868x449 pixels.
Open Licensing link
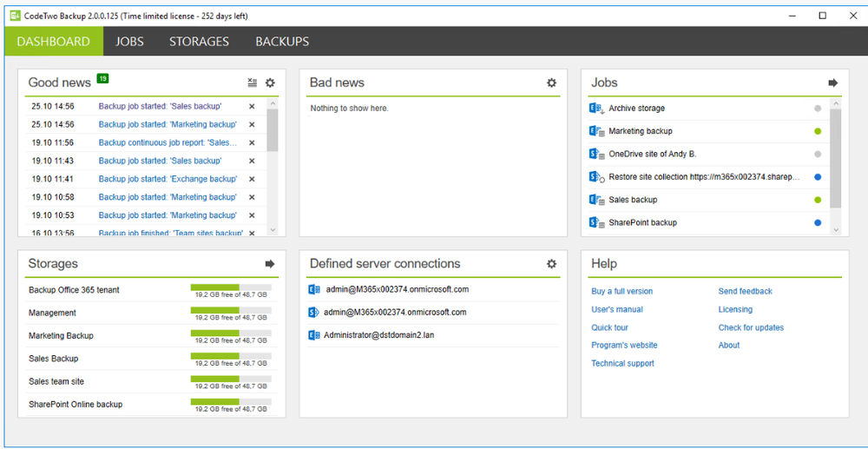click(735, 309)
